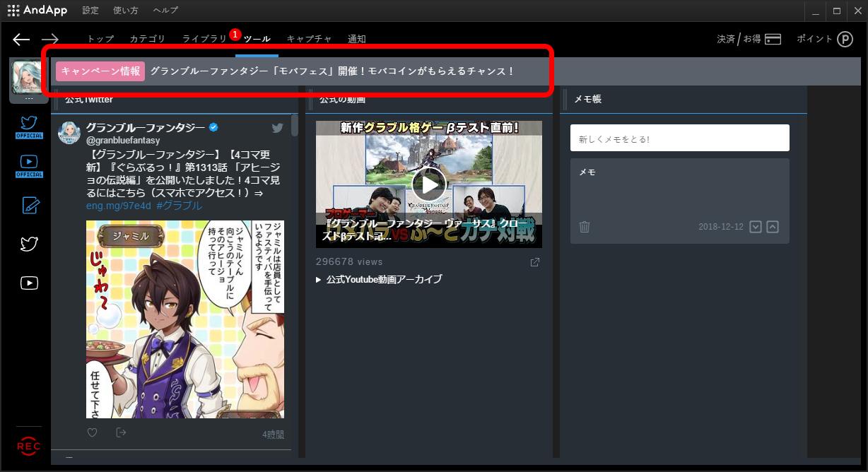
Task: Select the memo pencil icon in the sidebar
Action: coord(28,204)
